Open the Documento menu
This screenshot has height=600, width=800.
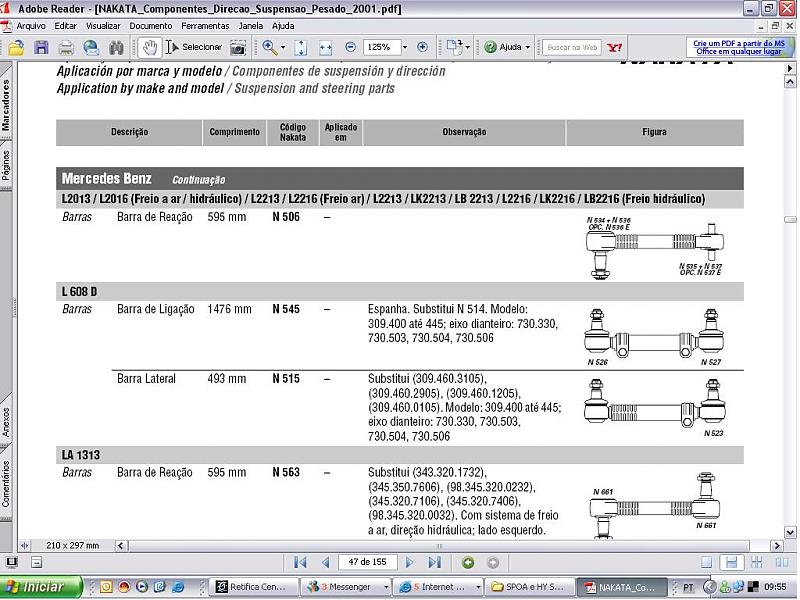point(151,26)
